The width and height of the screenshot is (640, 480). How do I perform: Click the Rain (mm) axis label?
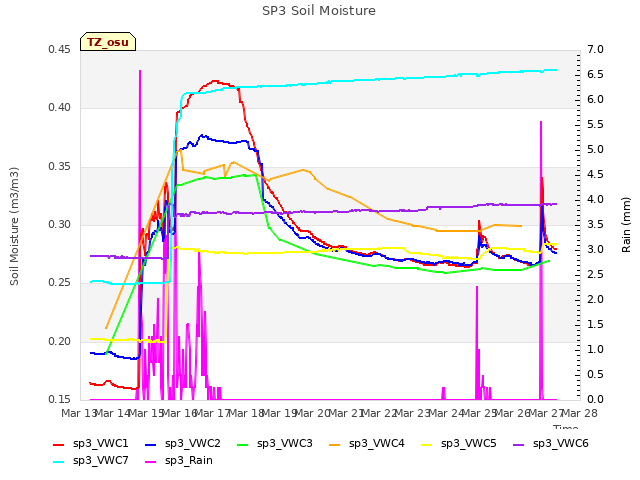click(x=626, y=225)
